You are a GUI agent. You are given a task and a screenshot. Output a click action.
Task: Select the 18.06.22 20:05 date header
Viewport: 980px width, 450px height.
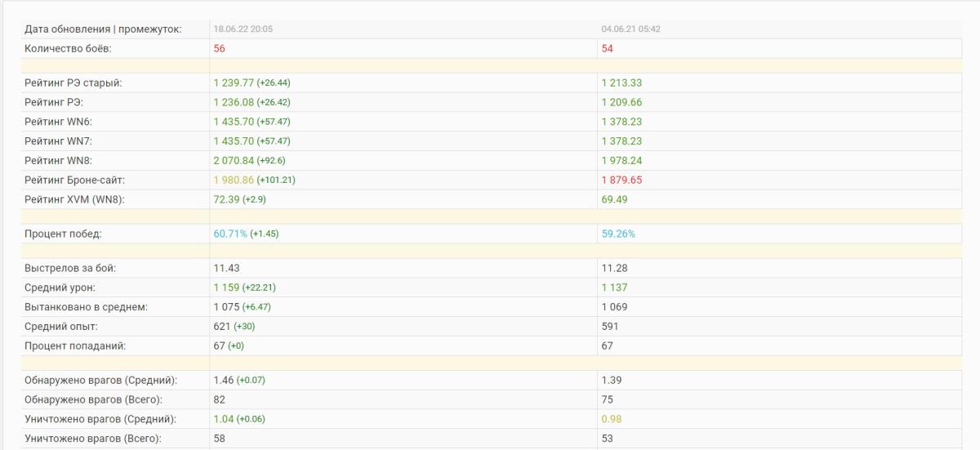point(243,29)
